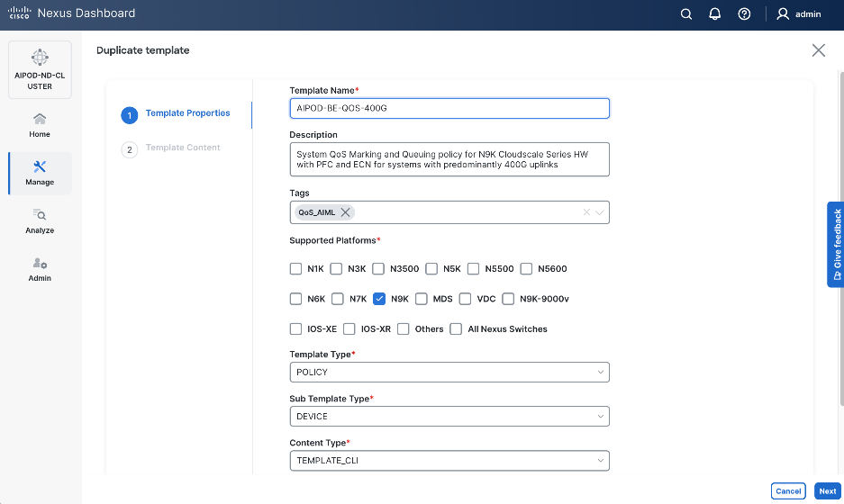844x504 pixels.
Task: Check the VDC platform checkbox
Action: (x=465, y=299)
